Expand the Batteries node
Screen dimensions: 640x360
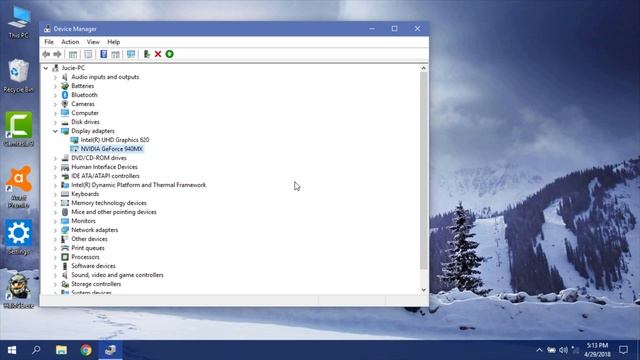pyautogui.click(x=55, y=86)
